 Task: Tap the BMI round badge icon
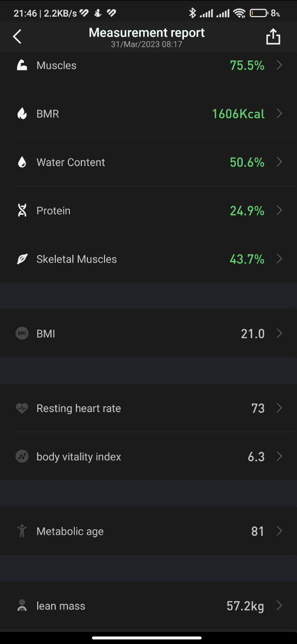(x=22, y=333)
